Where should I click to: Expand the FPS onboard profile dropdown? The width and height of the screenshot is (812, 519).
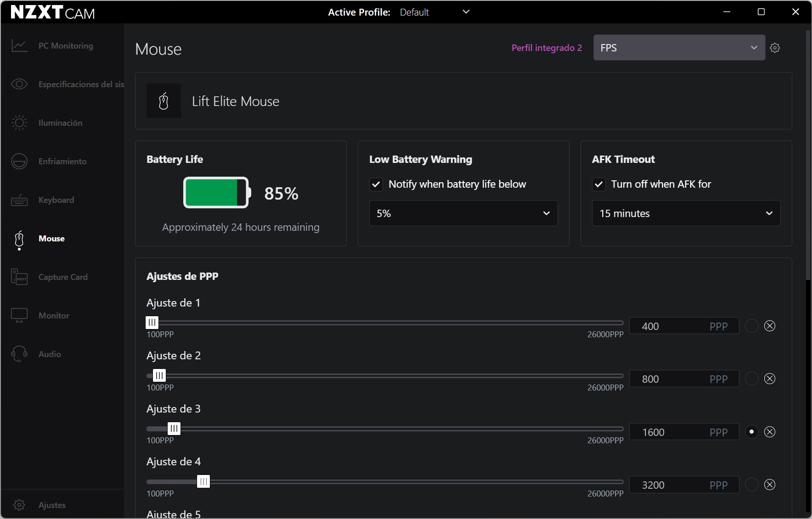(x=679, y=48)
